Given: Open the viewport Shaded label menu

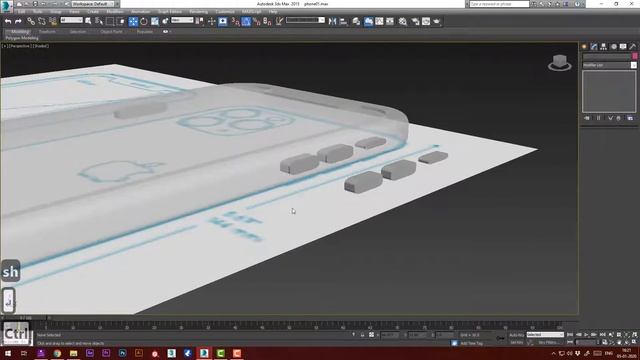Looking at the screenshot, I should (40, 46).
